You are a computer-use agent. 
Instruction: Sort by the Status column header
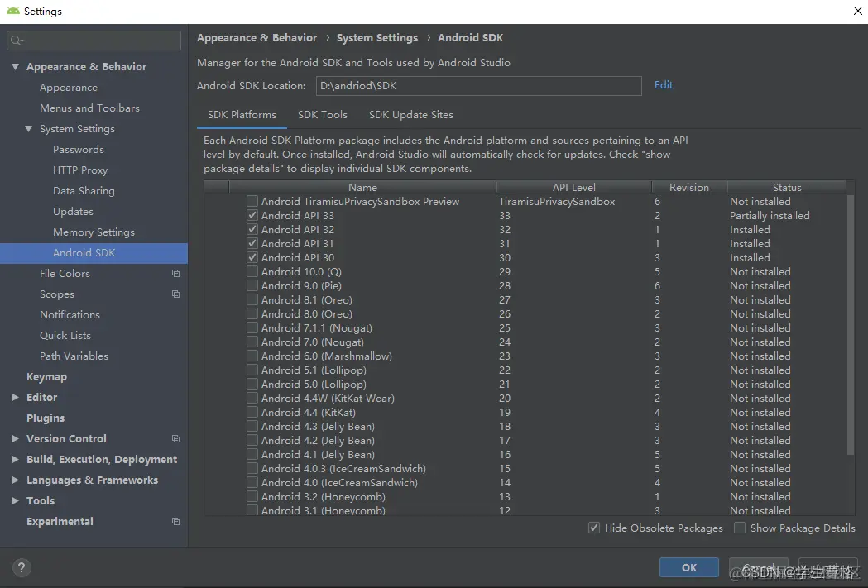coord(787,187)
